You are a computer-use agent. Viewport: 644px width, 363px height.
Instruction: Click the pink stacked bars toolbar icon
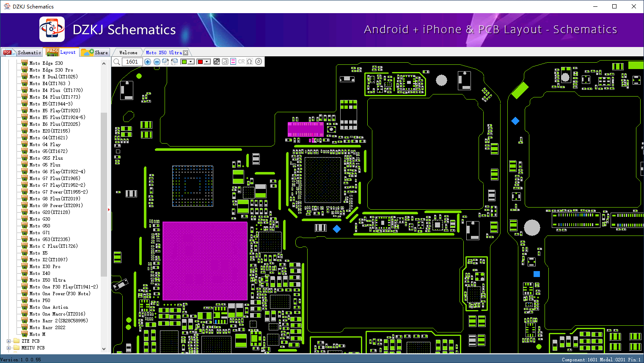(233, 62)
